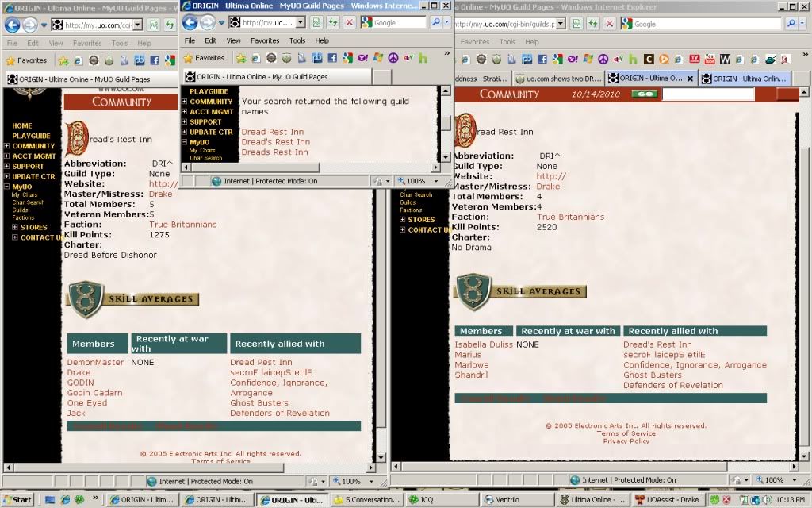Open Wikipedia W bookmark in right window
Viewport: 812px width, 508px height.
coord(725,60)
